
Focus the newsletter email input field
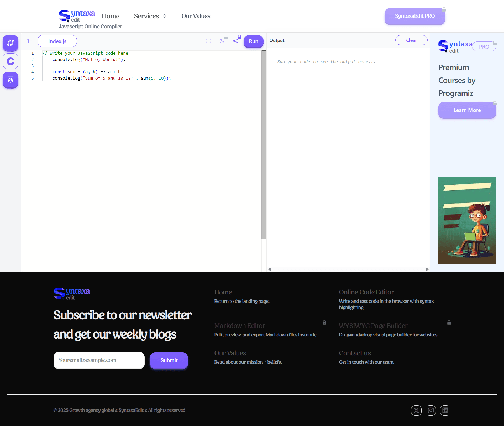[99, 360]
